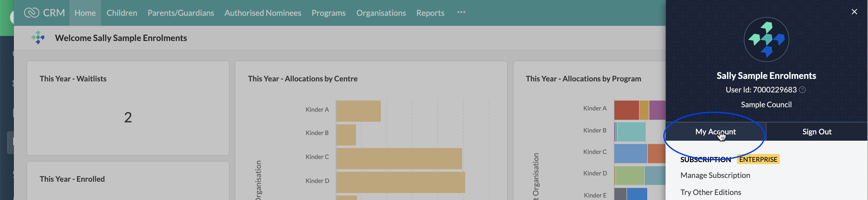Click the blue Kinder C segment in Allocations by Program
Image resolution: width=868 pixels, height=200 pixels.
tap(631, 153)
